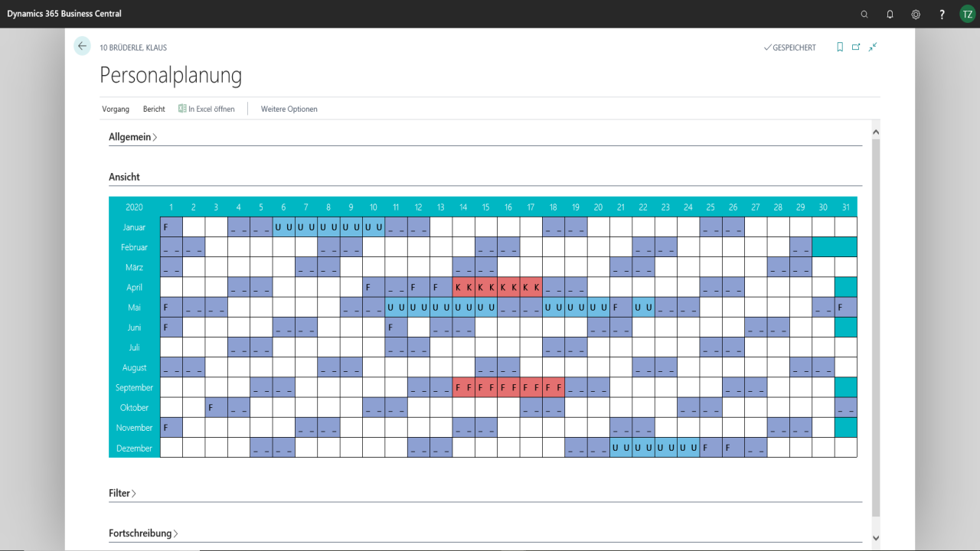Click the bookmark icon

[x=840, y=47]
